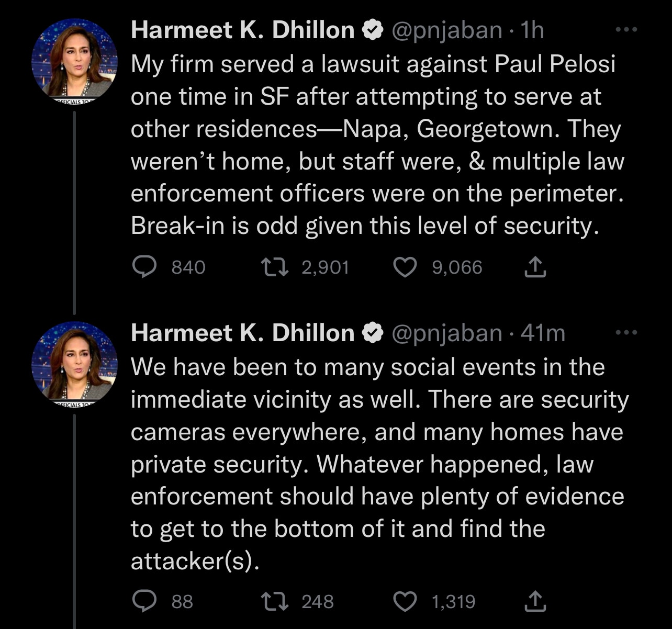Expand options via the three-dot menu top right

pos(626,29)
